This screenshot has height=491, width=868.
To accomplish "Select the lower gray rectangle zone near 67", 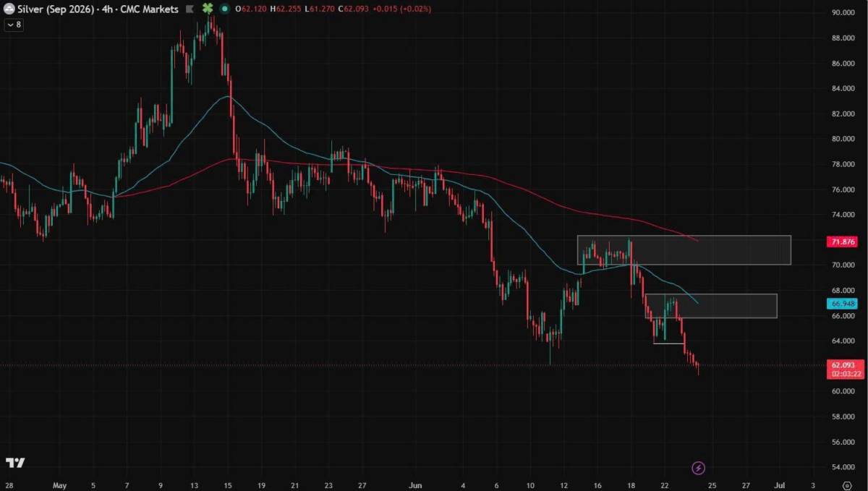I will (x=711, y=306).
